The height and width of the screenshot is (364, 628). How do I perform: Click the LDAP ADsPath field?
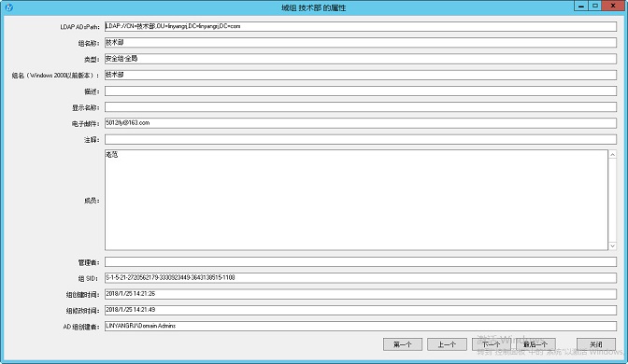click(361, 26)
